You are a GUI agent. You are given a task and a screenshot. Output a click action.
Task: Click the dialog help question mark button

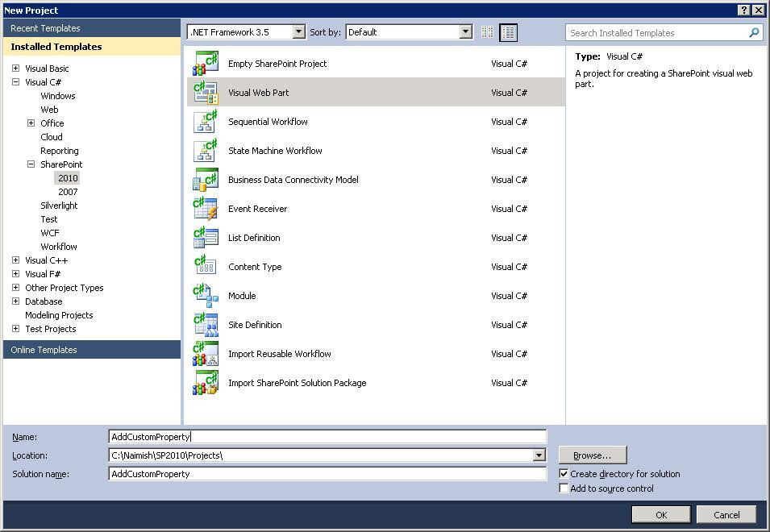tap(744, 10)
